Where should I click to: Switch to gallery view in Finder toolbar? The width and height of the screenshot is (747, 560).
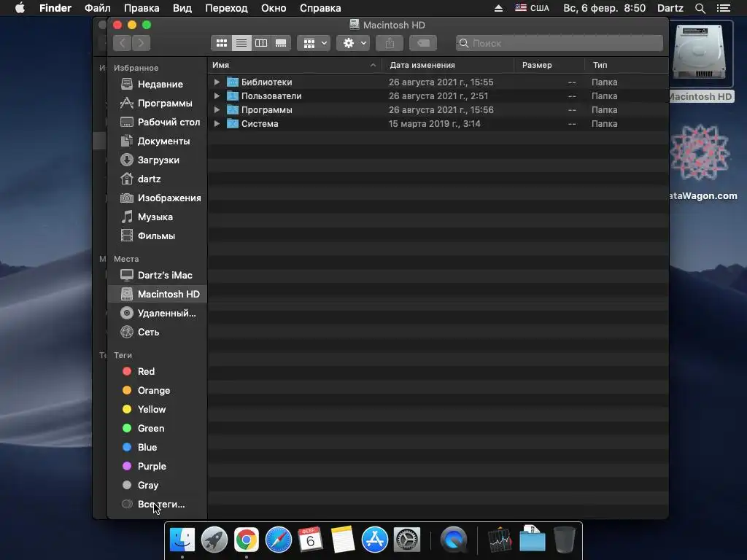point(281,43)
